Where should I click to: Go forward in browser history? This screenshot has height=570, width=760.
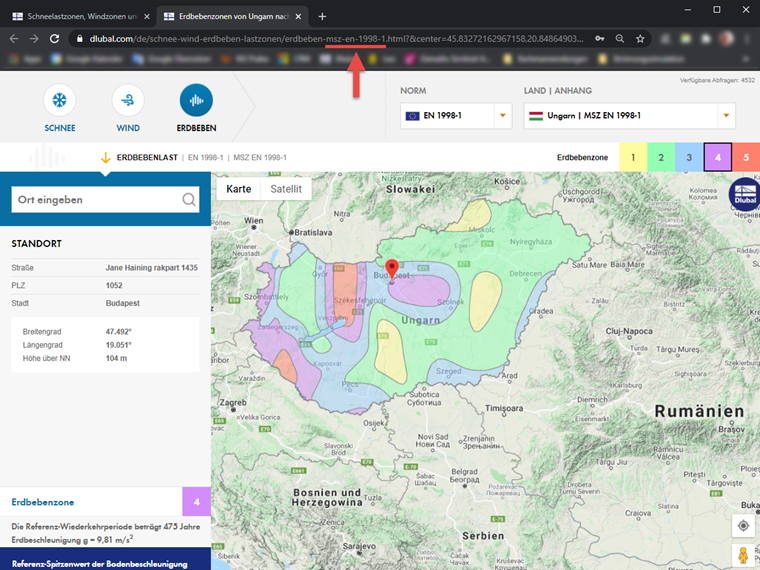pos(34,39)
